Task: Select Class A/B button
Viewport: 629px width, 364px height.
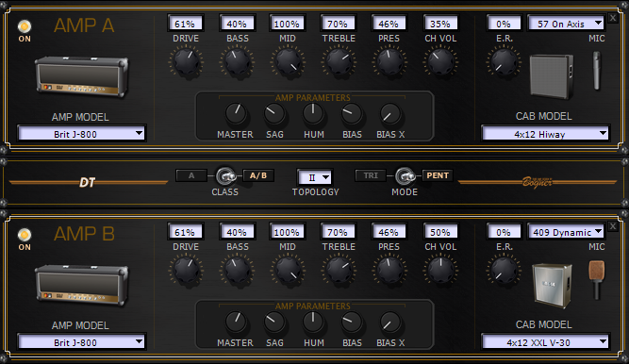Action: point(258,175)
